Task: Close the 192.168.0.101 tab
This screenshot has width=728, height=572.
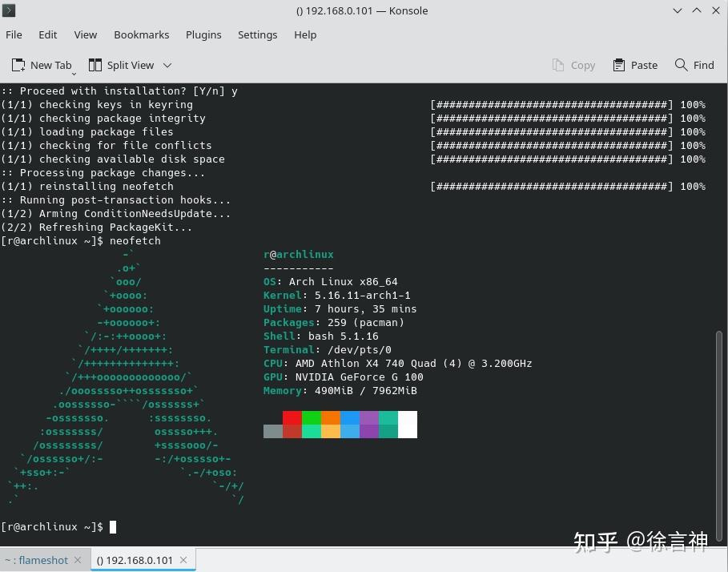Action: click(x=183, y=560)
